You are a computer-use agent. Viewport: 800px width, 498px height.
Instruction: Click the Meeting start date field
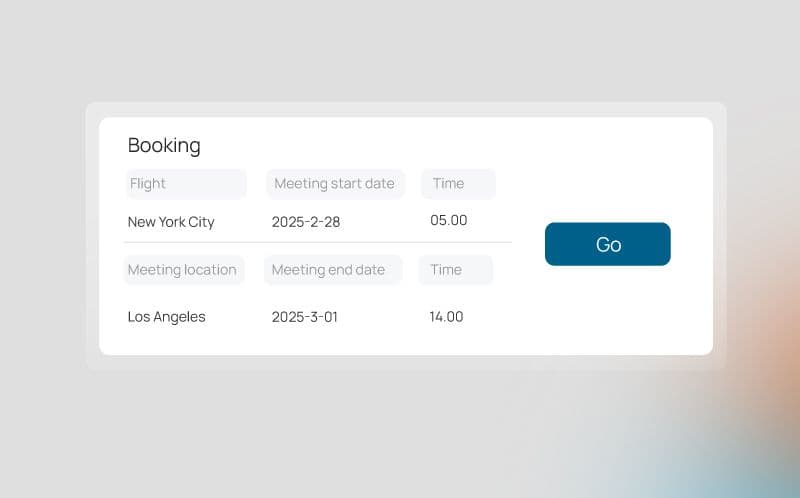335,184
